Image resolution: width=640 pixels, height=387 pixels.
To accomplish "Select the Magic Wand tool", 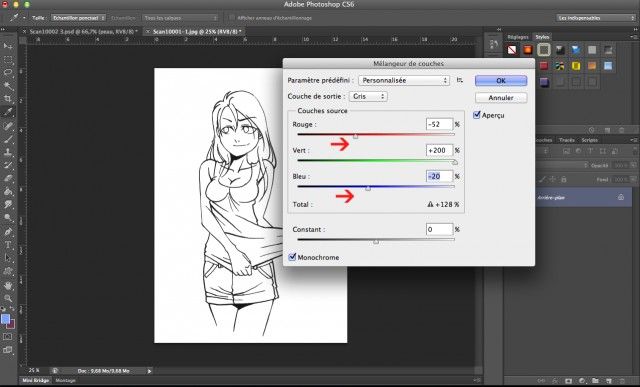I will (8, 86).
